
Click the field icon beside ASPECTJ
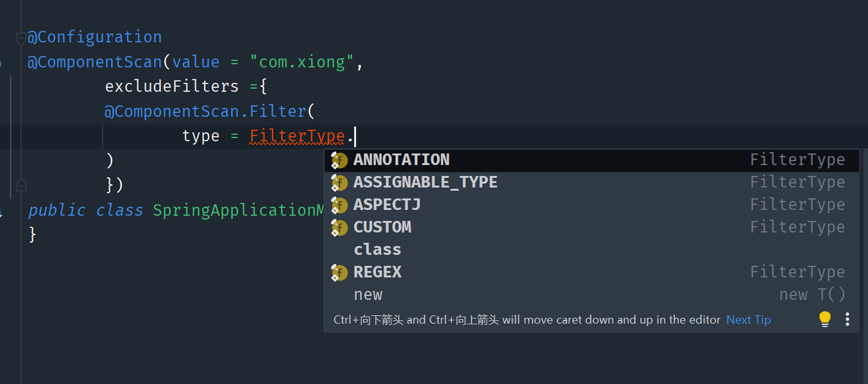point(339,205)
